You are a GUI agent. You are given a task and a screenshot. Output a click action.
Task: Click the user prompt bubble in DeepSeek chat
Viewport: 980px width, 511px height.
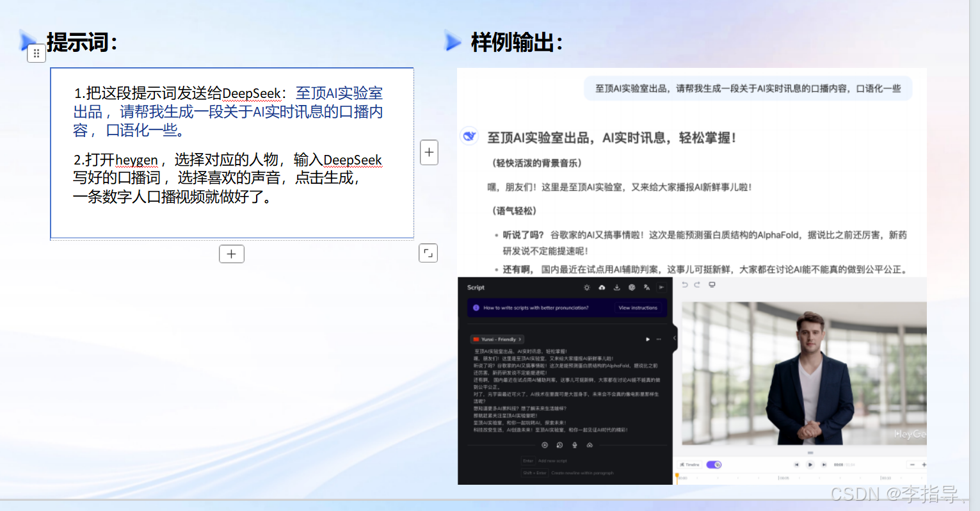[x=748, y=88]
